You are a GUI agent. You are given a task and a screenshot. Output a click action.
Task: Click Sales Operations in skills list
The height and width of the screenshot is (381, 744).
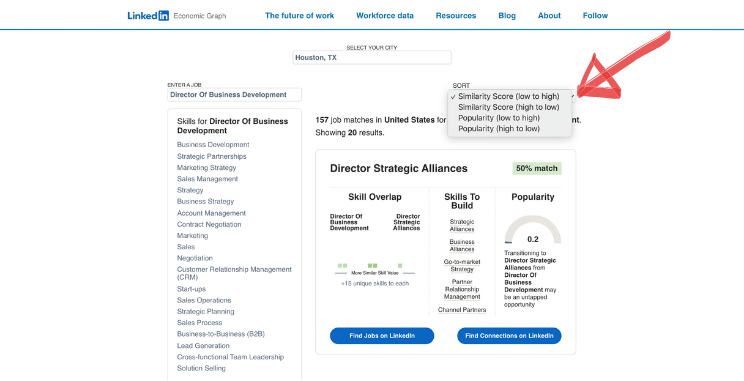[x=204, y=300]
